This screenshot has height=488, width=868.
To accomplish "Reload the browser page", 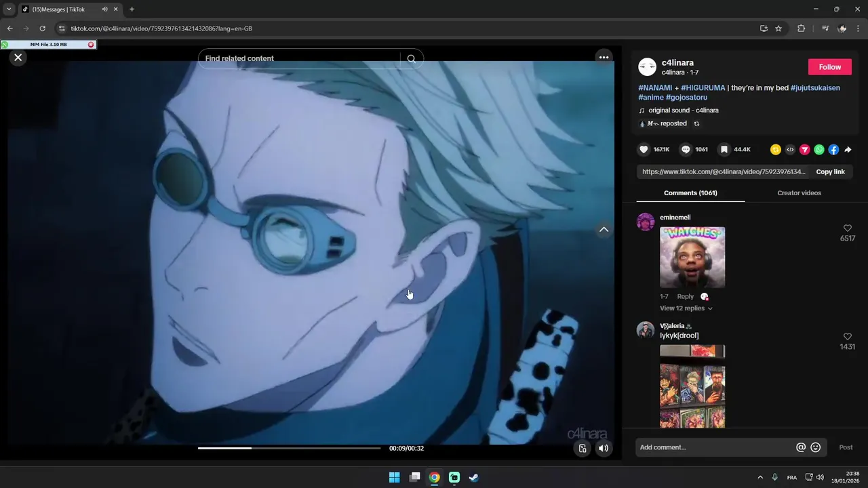I will pos(42,28).
